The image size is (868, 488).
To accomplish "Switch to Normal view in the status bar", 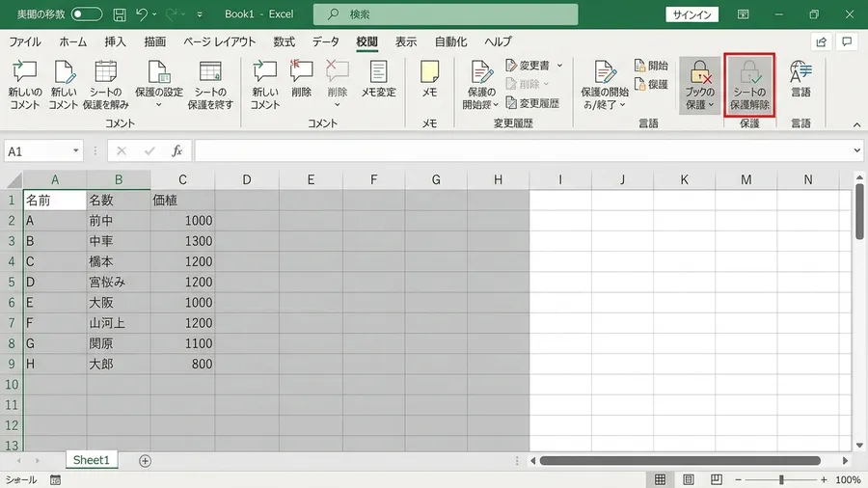I will click(660, 479).
